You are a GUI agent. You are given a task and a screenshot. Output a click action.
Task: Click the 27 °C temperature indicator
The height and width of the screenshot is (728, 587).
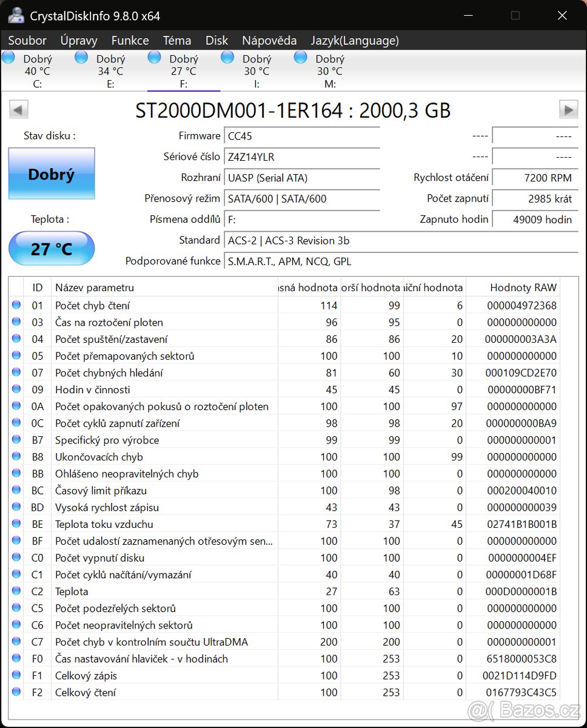[x=52, y=248]
